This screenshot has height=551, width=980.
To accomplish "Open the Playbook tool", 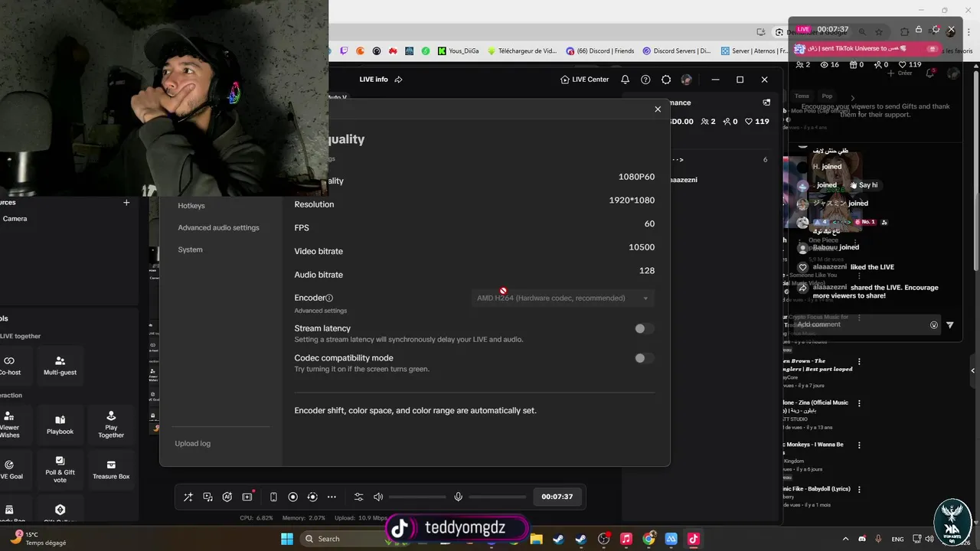I will click(x=60, y=425).
